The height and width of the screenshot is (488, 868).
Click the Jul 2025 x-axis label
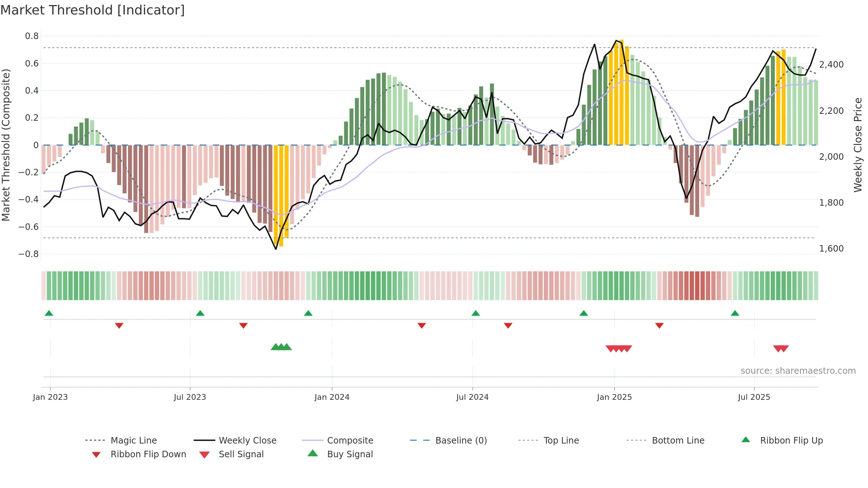pos(754,397)
